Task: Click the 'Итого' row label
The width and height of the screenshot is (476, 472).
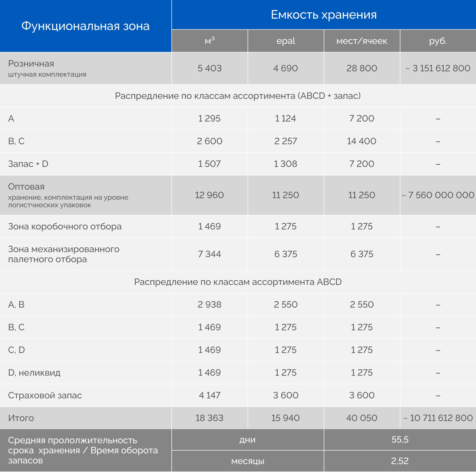Action: coord(21,418)
